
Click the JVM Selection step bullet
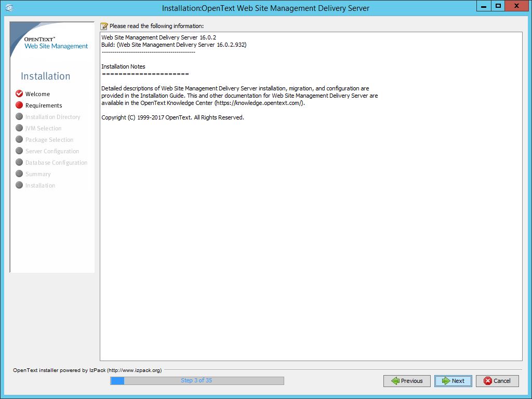pyautogui.click(x=19, y=128)
